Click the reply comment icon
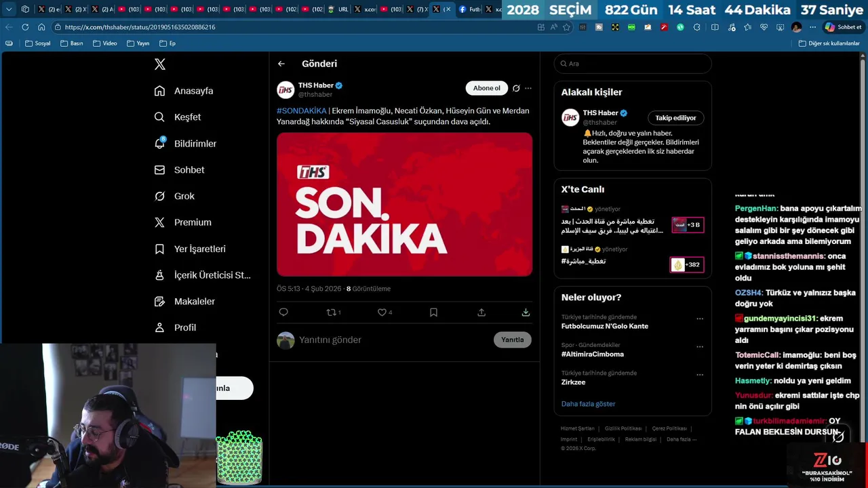The image size is (868, 488). tap(283, 312)
